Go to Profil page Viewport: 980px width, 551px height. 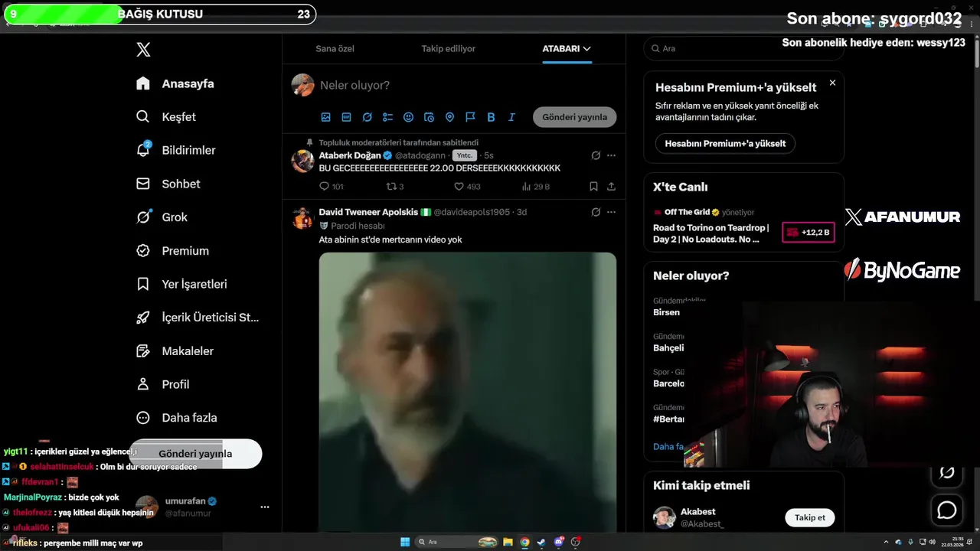162,384
